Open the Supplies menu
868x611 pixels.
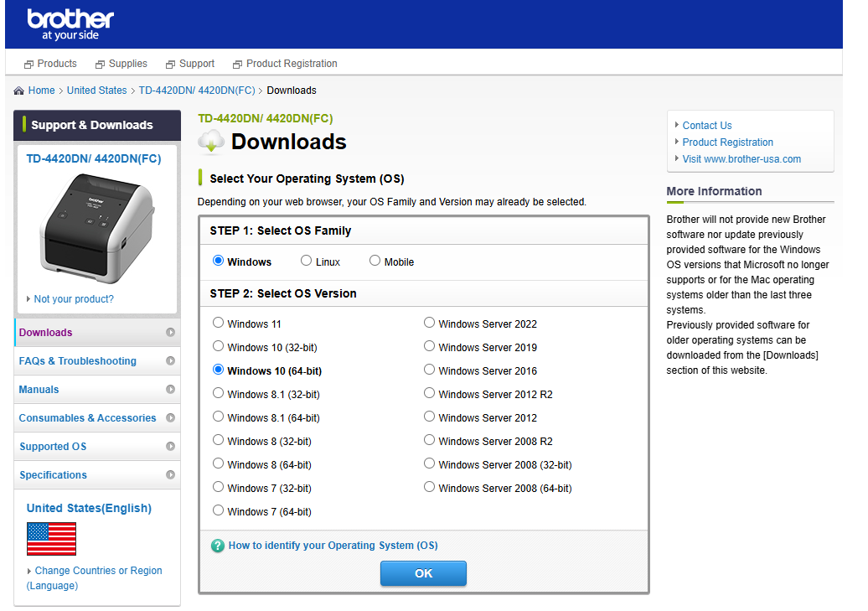tap(128, 64)
